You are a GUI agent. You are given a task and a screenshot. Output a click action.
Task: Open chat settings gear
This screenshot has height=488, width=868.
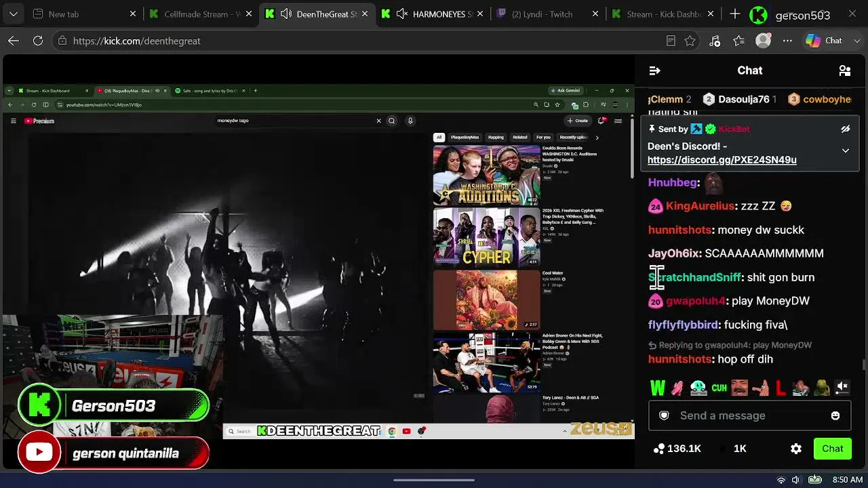point(796,449)
